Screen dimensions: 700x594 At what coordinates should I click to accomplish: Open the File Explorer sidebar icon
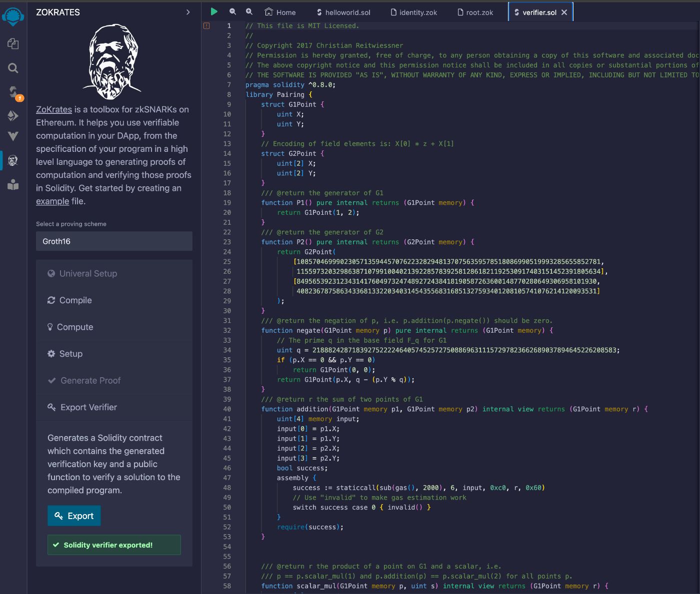click(13, 44)
